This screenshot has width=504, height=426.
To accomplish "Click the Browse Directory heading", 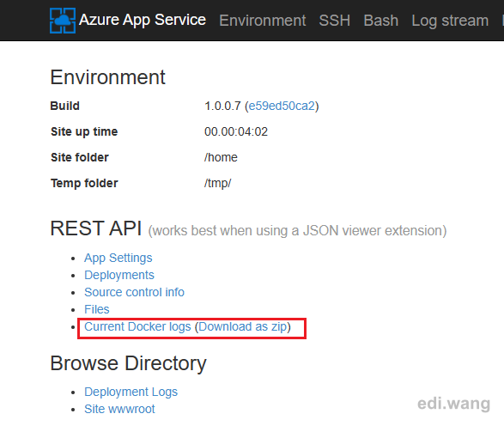I will coord(128,363).
